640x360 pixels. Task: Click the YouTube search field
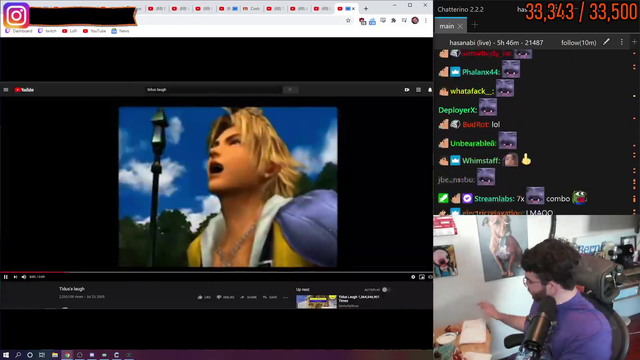click(214, 89)
